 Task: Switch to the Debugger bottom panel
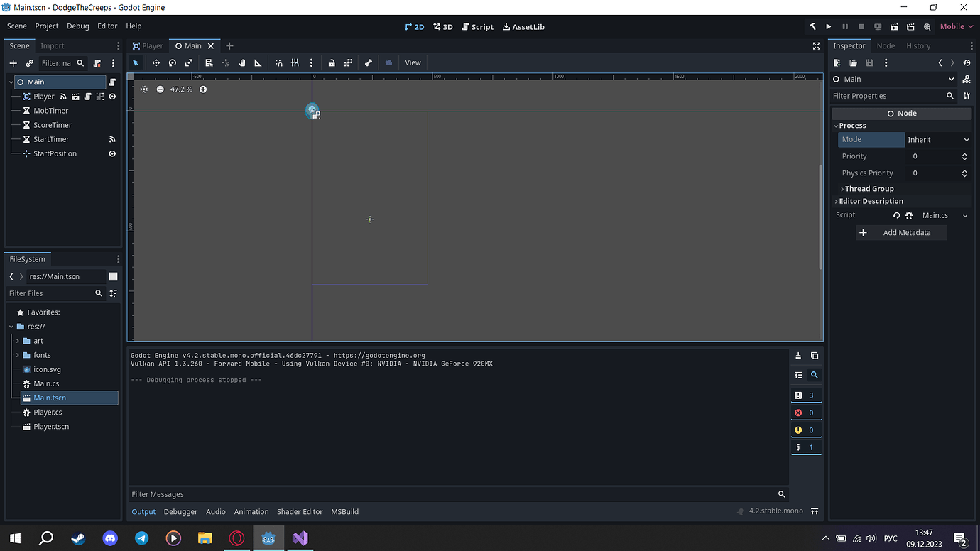180,511
